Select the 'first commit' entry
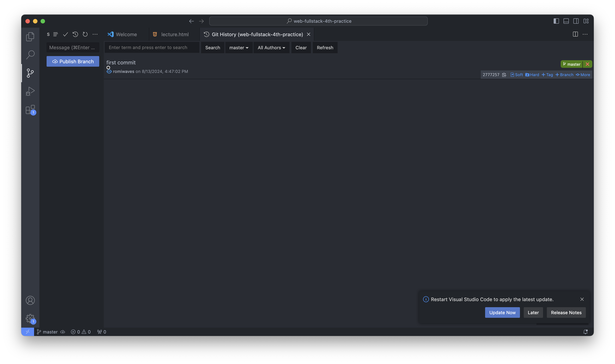The image size is (615, 364). coord(121,62)
